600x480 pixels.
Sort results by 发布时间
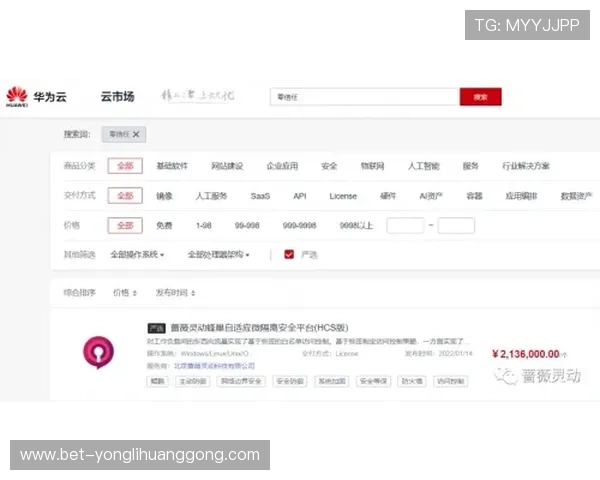[x=175, y=293]
